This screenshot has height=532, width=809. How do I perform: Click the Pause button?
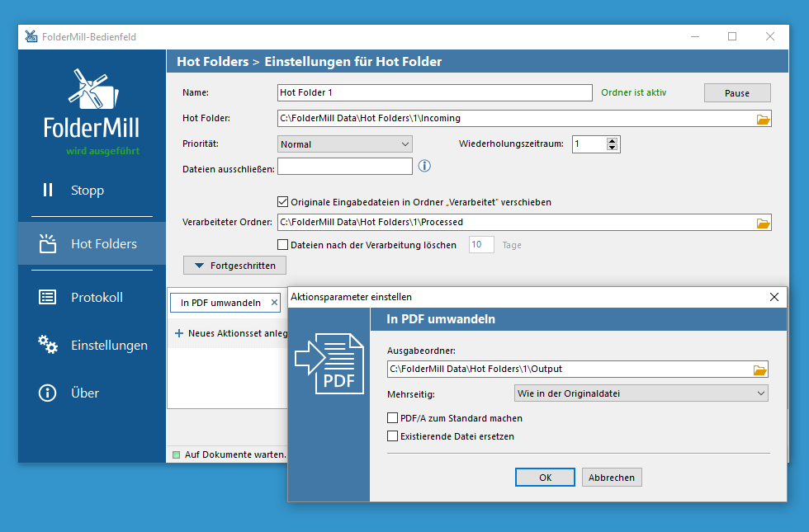736,93
